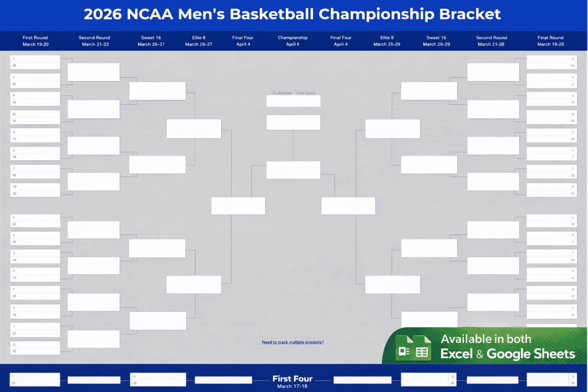Image resolution: width=588 pixels, height=392 pixels.
Task: Click the upper-left Elite 8 winner box
Action: 194,129
